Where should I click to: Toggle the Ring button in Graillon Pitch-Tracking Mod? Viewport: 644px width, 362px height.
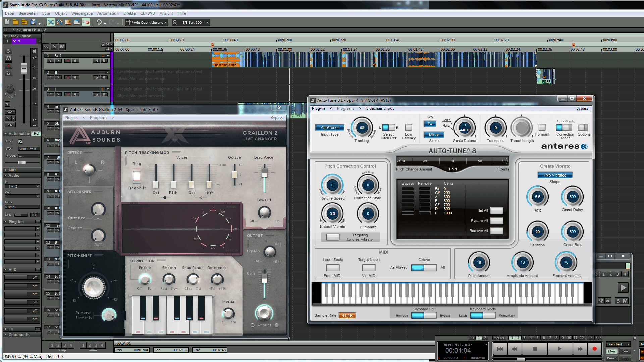(137, 176)
